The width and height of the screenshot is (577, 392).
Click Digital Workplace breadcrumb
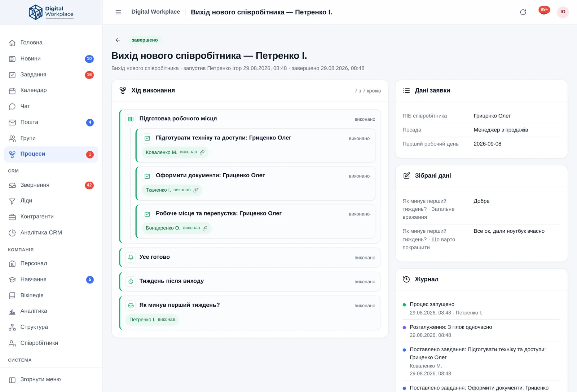point(155,12)
